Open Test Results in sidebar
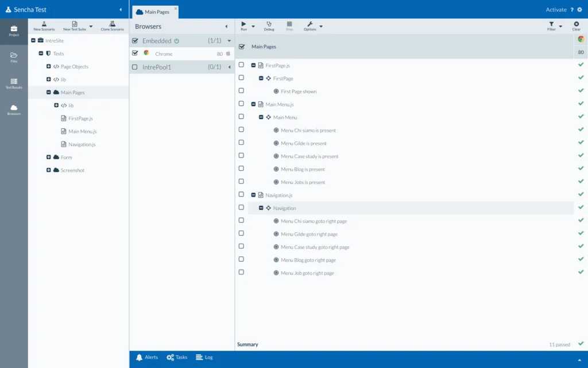This screenshot has width=588, height=368. point(14,83)
